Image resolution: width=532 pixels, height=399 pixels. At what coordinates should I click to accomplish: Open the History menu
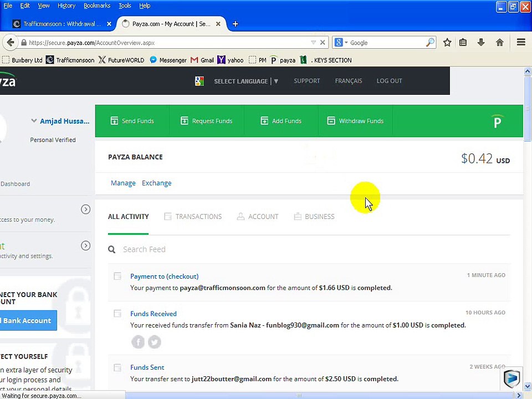pyautogui.click(x=66, y=6)
